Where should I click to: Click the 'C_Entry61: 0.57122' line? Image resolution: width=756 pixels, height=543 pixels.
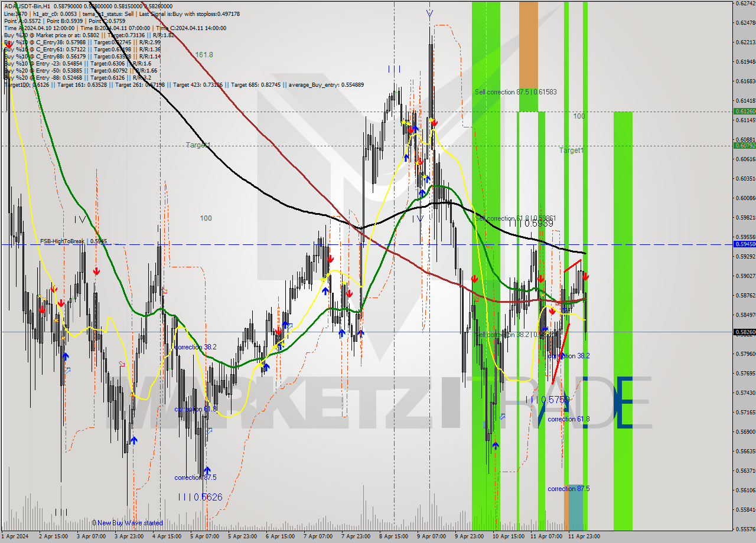61,50
